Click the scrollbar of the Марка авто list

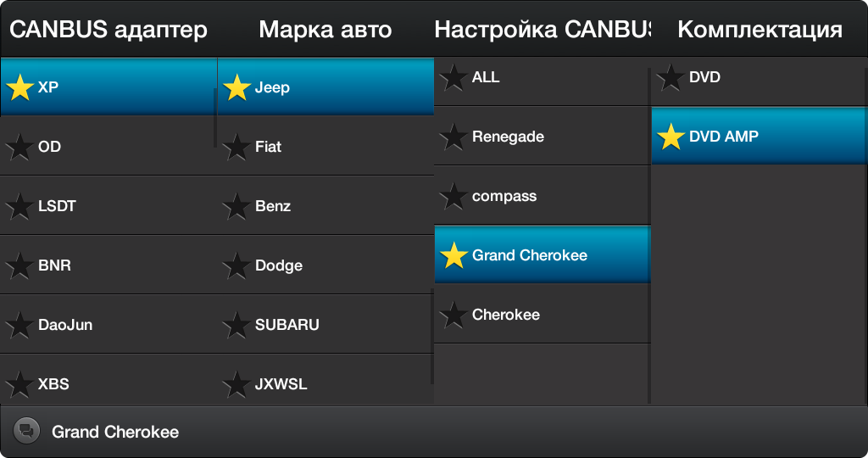pos(431,336)
